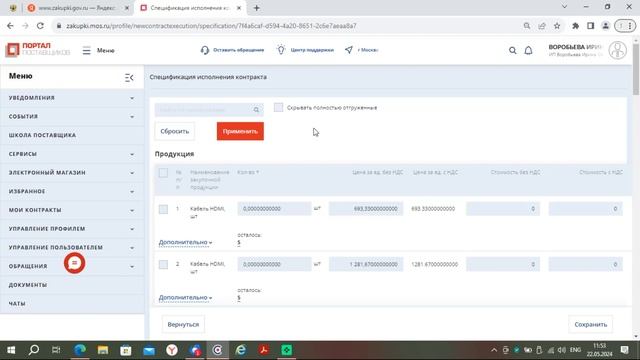Screen dimensions: 640x360
Task: Click the Вернуться button
Action: pos(183,324)
